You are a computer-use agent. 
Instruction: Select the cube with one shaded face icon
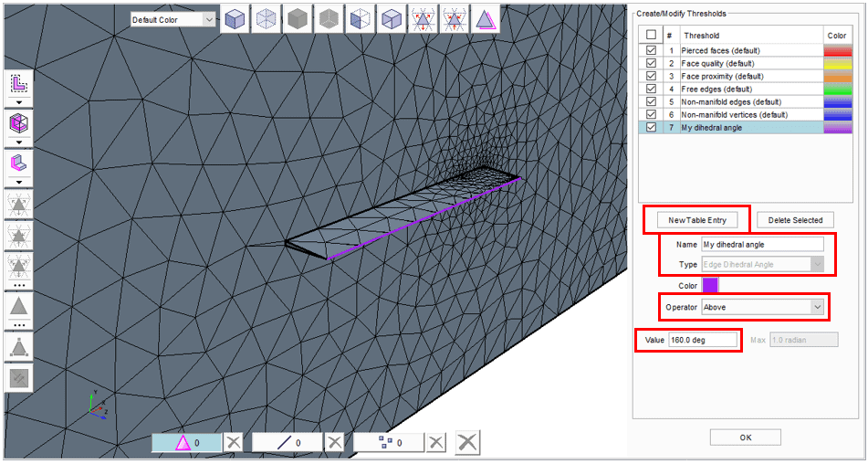coord(361,20)
